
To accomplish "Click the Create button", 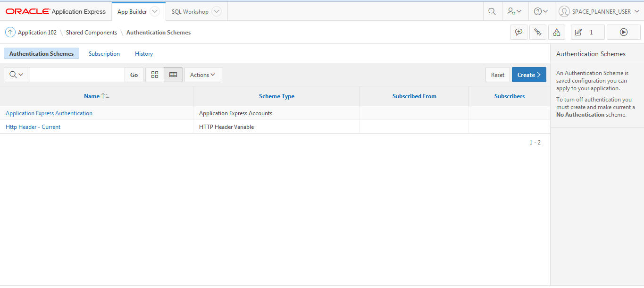I will (x=529, y=75).
